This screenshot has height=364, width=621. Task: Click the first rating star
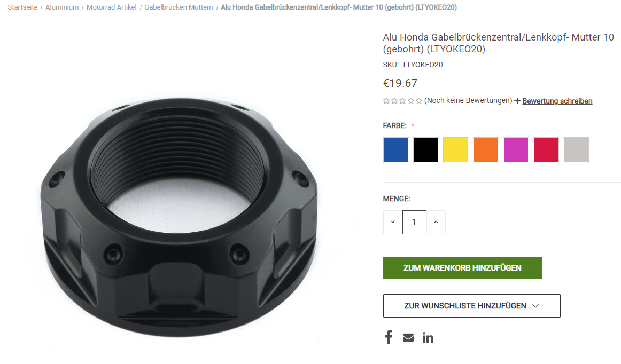386,101
